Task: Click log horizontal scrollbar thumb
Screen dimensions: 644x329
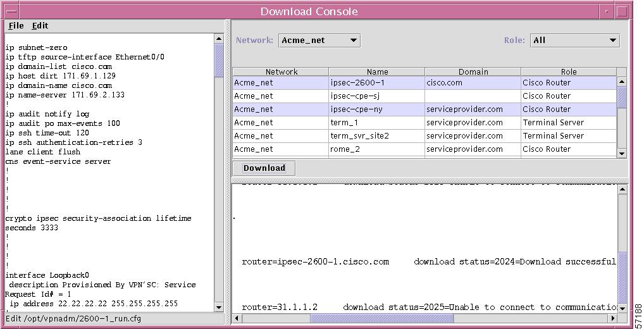Action: click(x=381, y=318)
